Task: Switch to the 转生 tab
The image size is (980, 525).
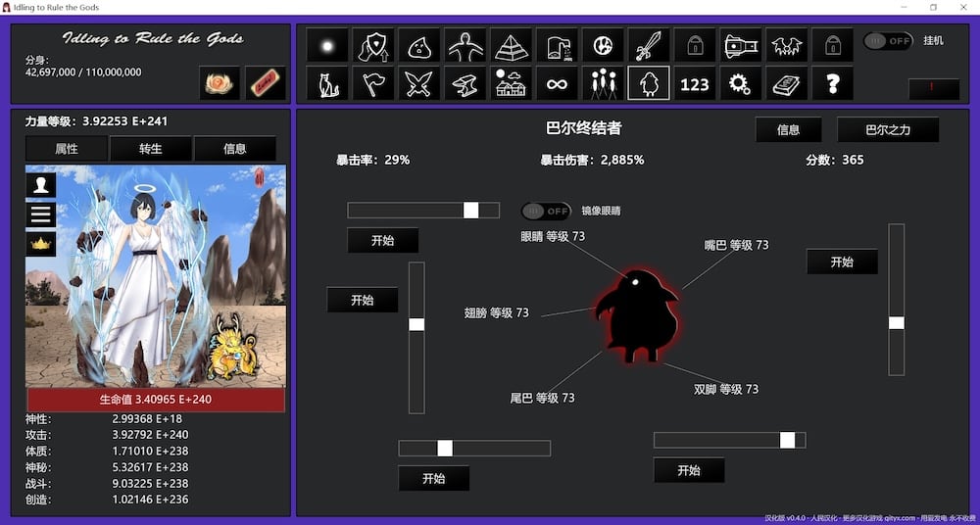Action: (151, 149)
